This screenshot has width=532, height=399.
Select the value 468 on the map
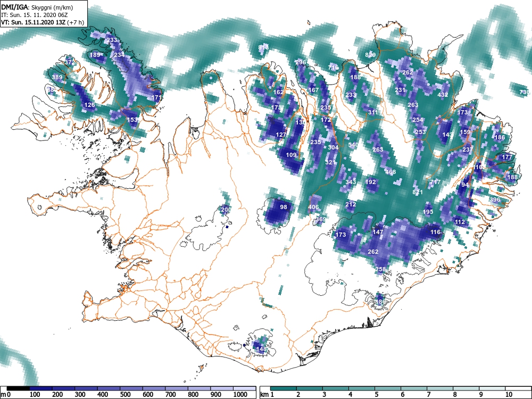[390, 172]
